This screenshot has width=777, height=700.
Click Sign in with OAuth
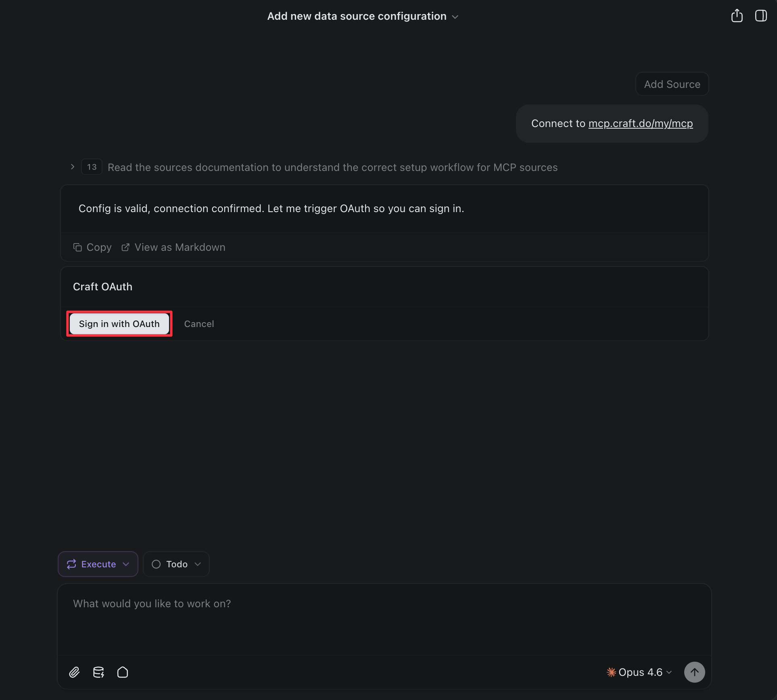[x=119, y=323]
